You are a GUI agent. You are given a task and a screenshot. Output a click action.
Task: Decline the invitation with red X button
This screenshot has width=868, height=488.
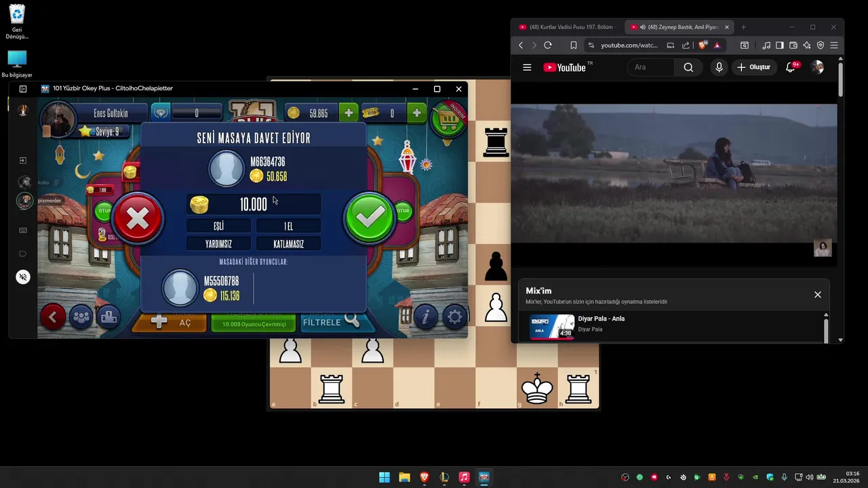click(138, 218)
